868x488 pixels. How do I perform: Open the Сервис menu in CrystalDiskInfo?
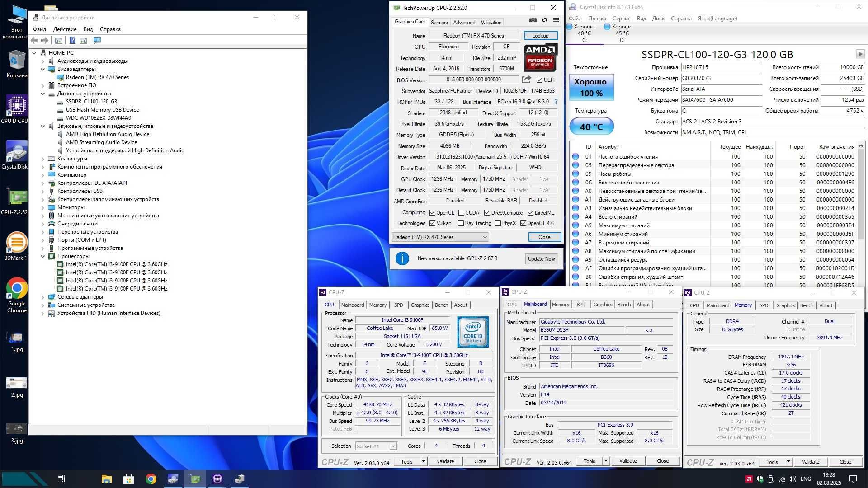[621, 19]
